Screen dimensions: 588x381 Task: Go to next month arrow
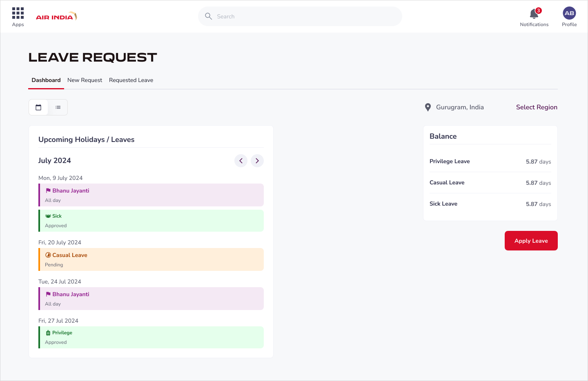pos(257,161)
